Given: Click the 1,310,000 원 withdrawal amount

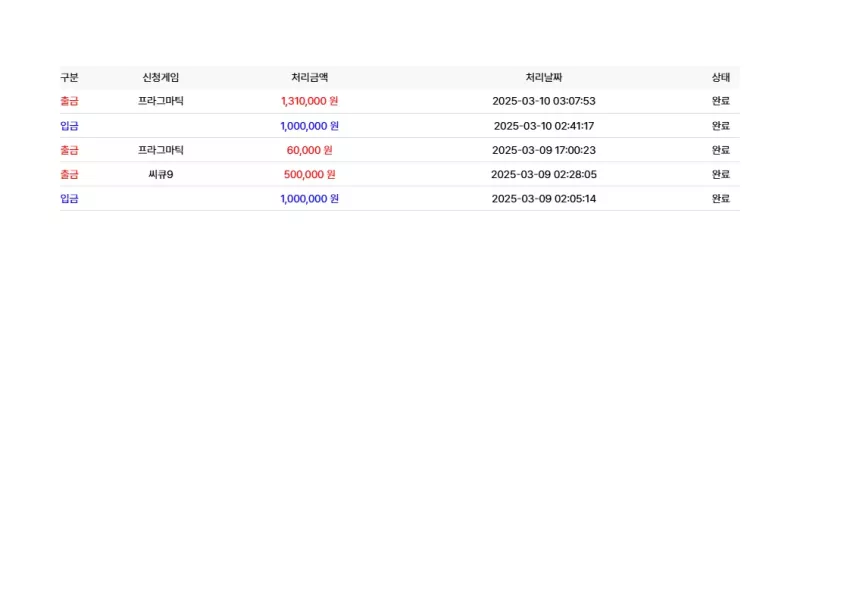Looking at the screenshot, I should point(310,101).
